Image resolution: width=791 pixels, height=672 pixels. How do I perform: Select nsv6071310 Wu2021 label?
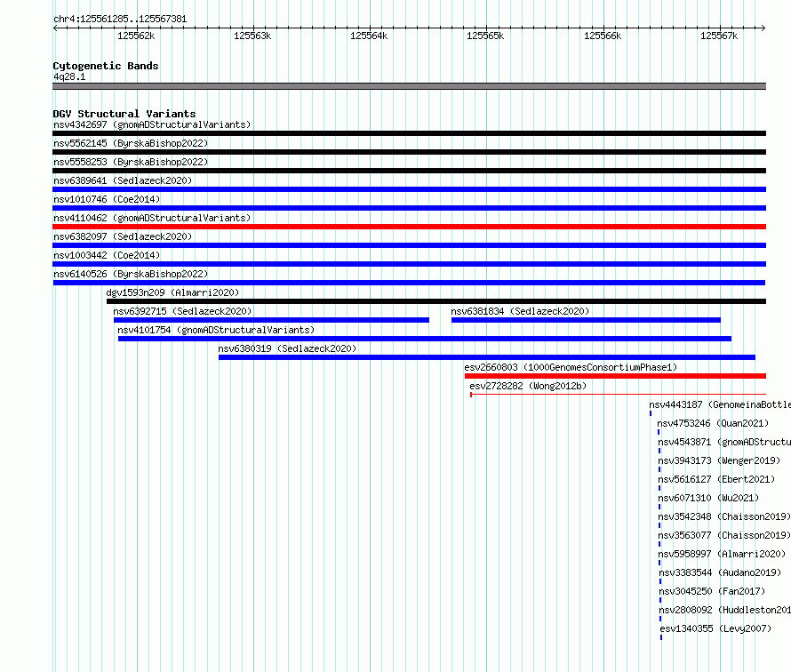tap(708, 498)
